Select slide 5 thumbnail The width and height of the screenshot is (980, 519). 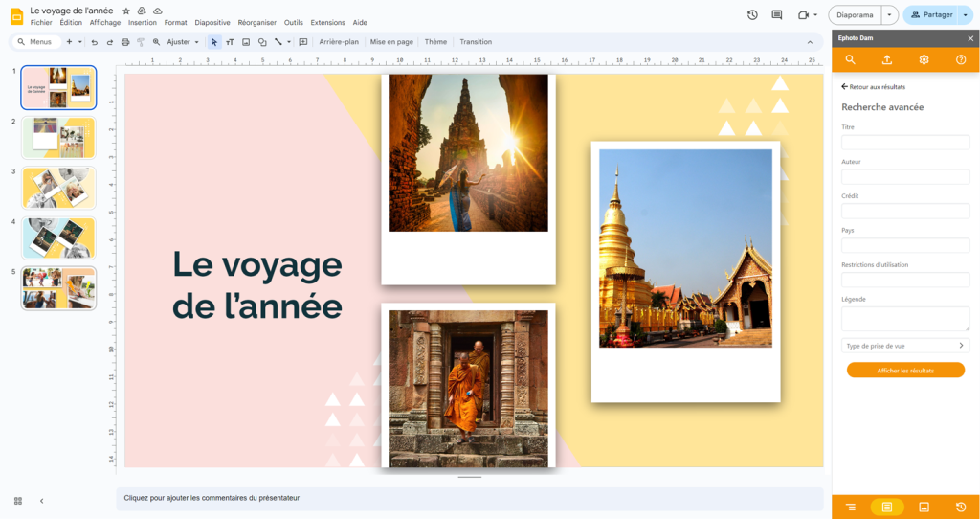pos(58,288)
